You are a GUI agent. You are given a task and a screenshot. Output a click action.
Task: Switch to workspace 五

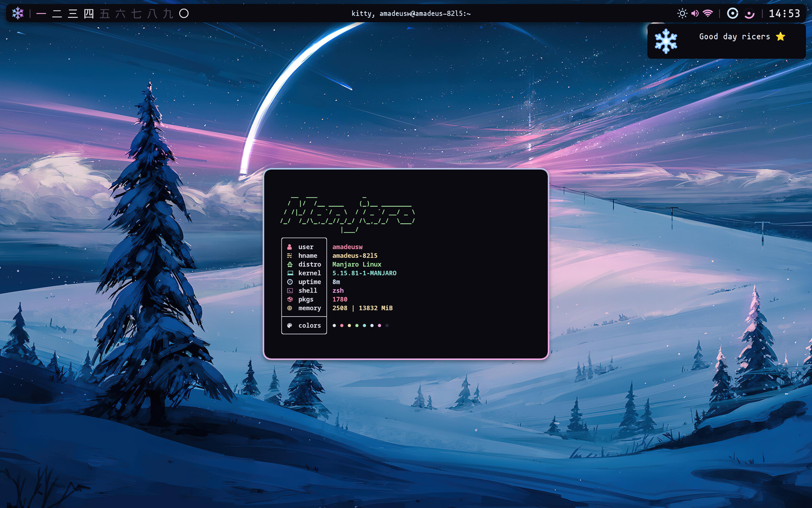[105, 13]
